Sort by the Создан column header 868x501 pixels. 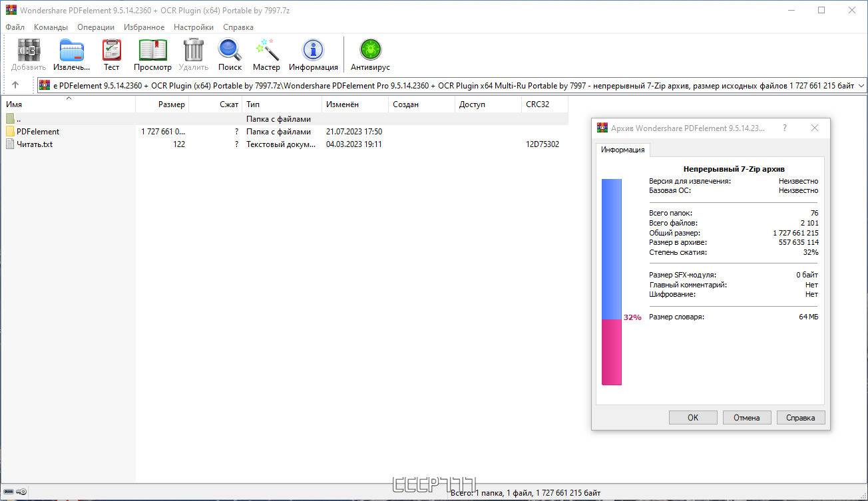click(422, 104)
